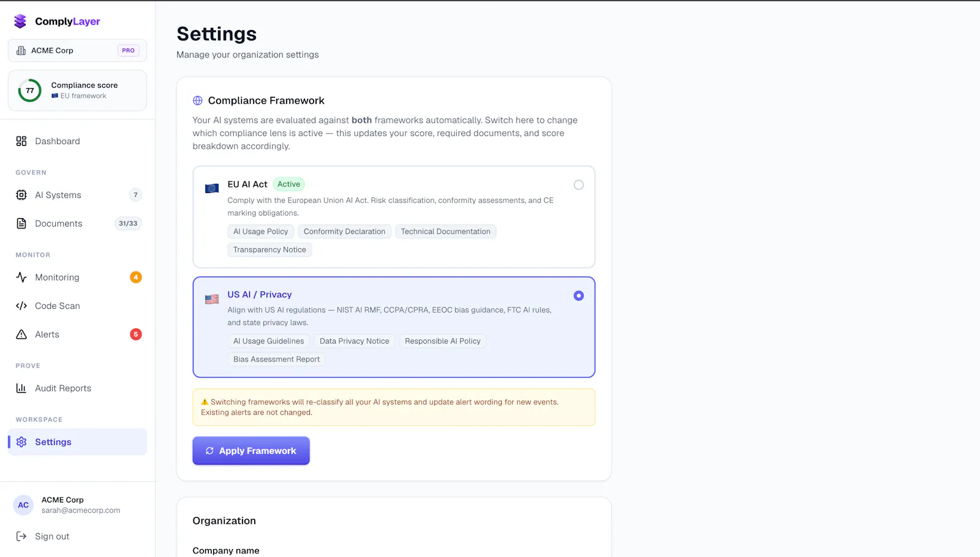Click the Responsible AI Policy tag
This screenshot has width=980, height=557.
[x=443, y=341]
